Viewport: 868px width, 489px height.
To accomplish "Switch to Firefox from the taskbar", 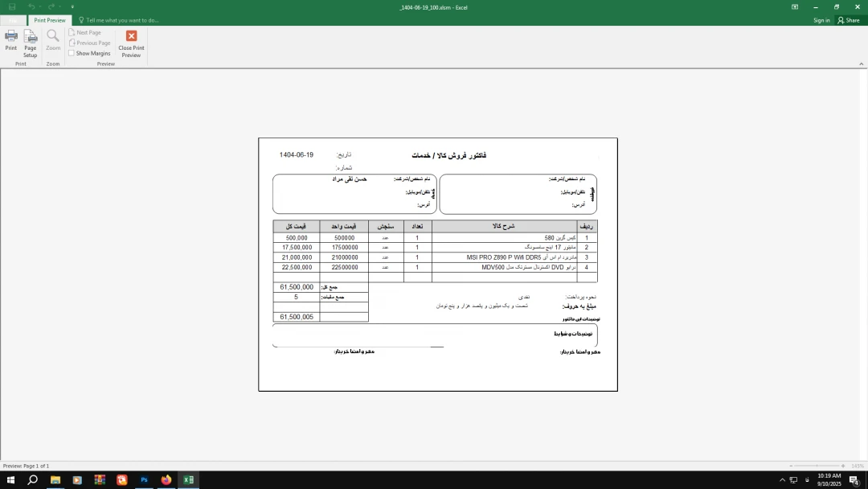I will [166, 480].
